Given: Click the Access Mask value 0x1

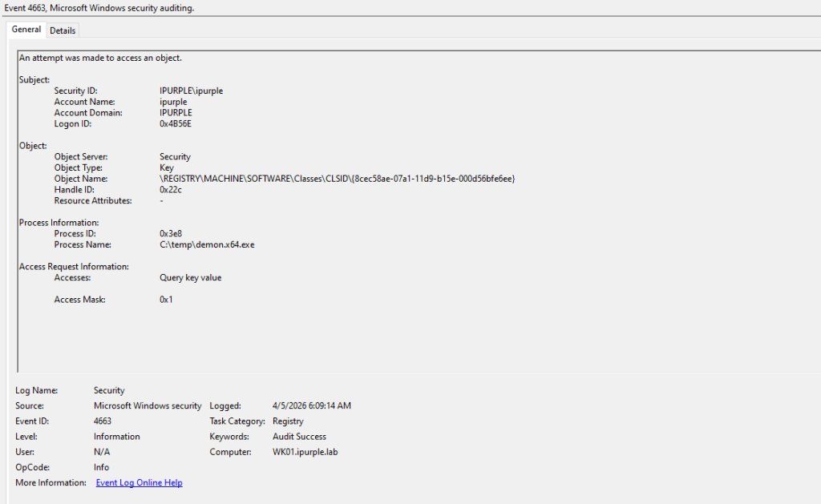Looking at the screenshot, I should 166,300.
